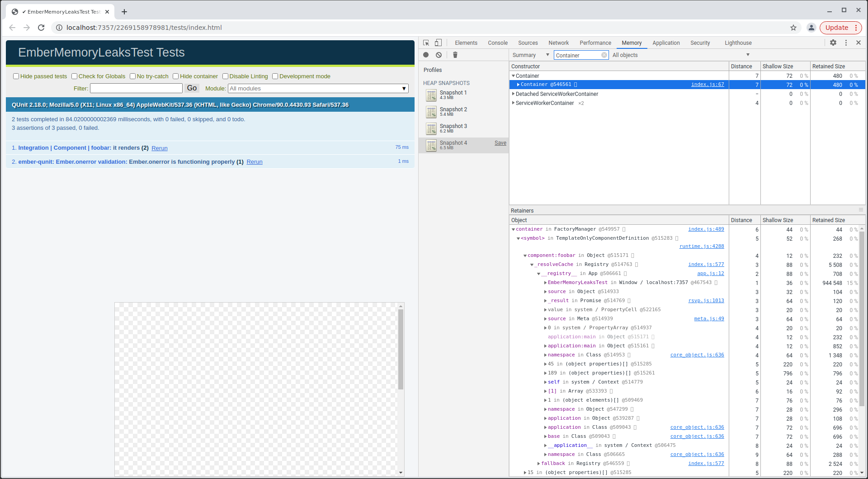The width and height of the screenshot is (868, 479).
Task: Open DevTools settings gear
Action: point(833,43)
